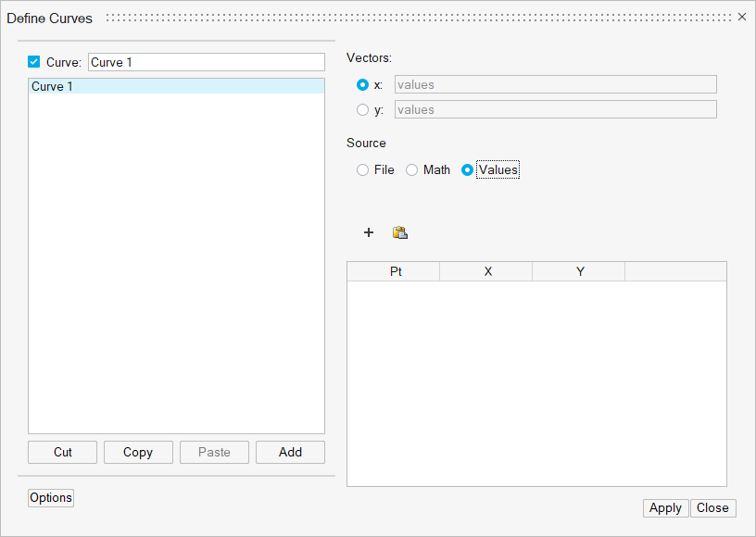The image size is (756, 537).
Task: Choose Values as the source
Action: [x=467, y=170]
